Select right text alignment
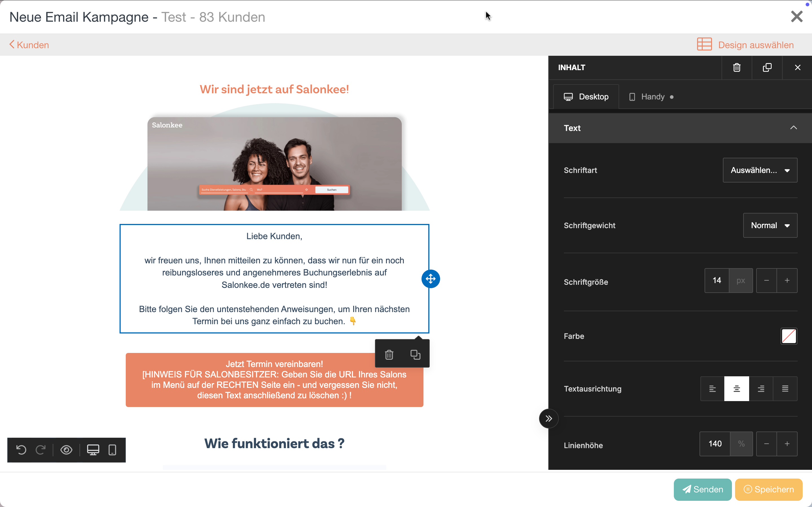This screenshot has width=812, height=507. tap(761, 389)
